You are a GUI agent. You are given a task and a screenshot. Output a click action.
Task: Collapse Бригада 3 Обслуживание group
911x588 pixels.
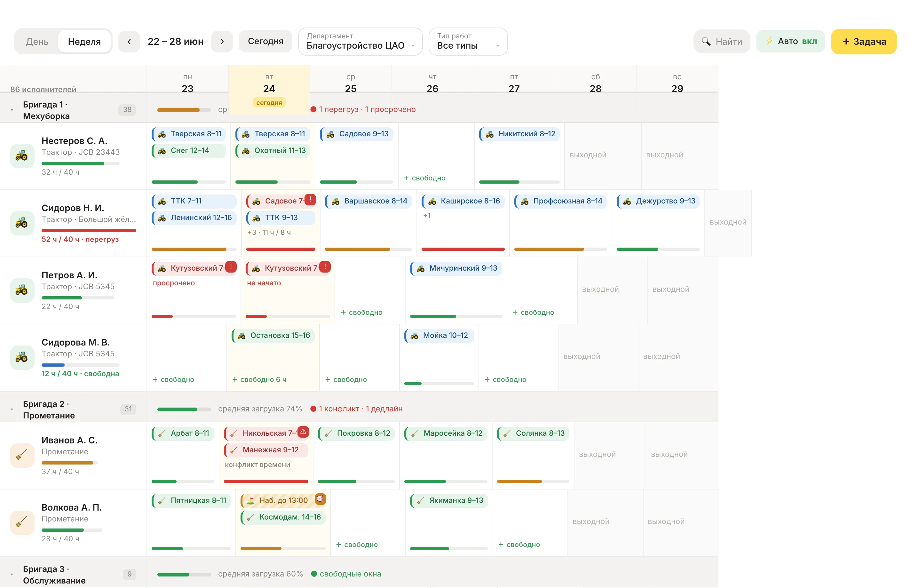[12, 574]
